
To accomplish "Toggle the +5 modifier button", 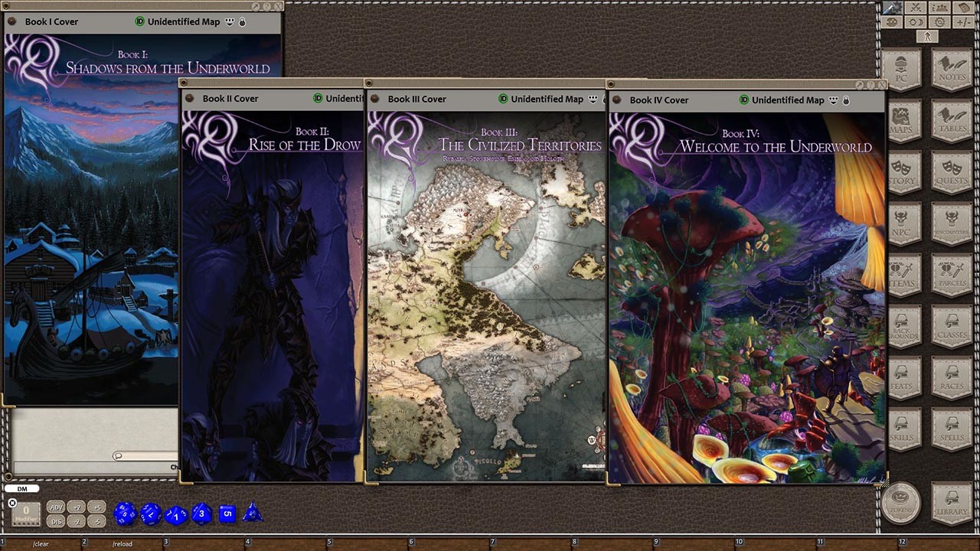I will pos(96,507).
